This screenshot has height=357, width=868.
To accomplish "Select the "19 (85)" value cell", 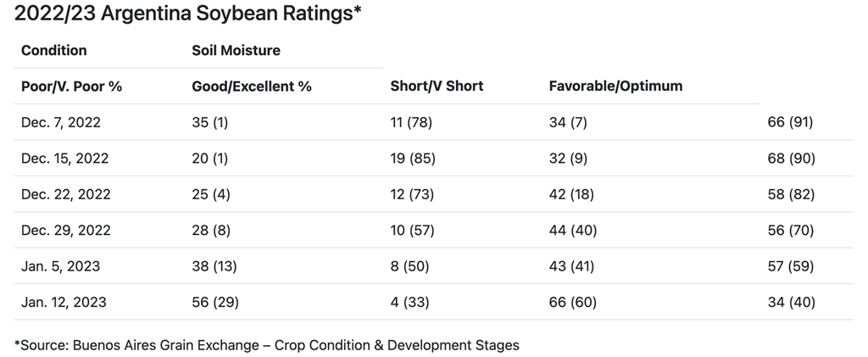I will [412, 158].
